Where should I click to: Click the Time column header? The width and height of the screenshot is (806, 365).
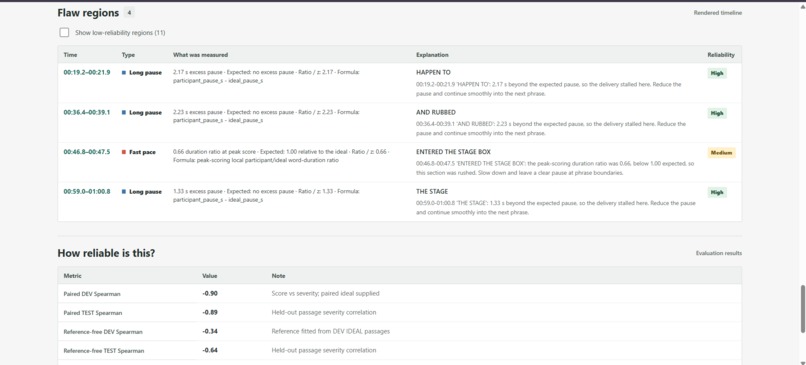pyautogui.click(x=70, y=55)
